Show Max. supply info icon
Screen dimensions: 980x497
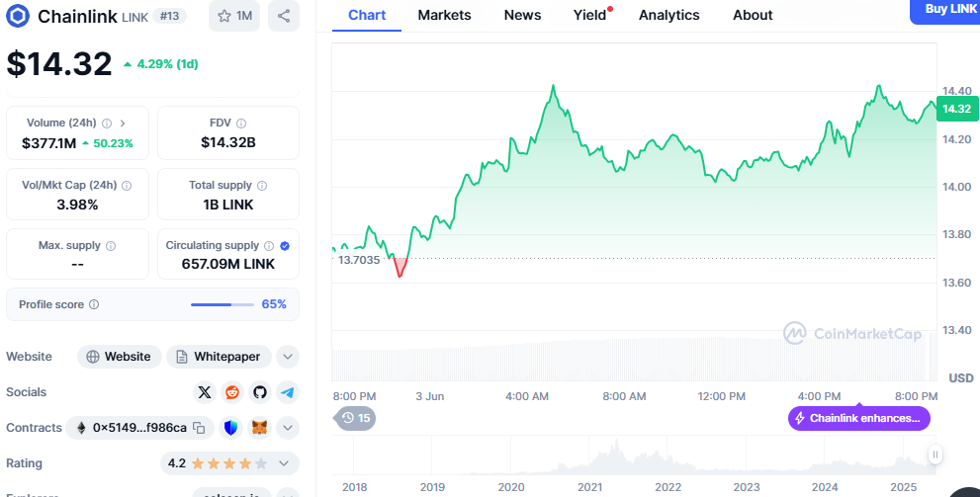click(x=111, y=246)
